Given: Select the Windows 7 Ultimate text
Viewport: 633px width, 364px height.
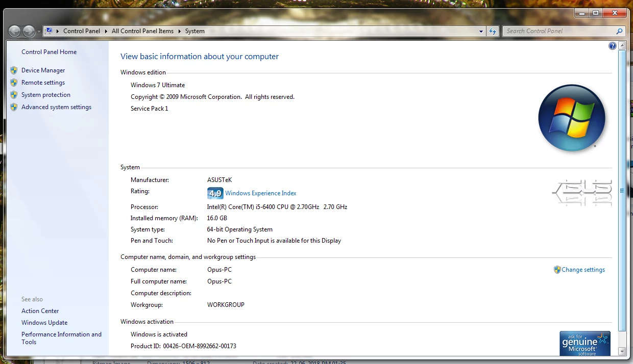Looking at the screenshot, I should [x=158, y=85].
